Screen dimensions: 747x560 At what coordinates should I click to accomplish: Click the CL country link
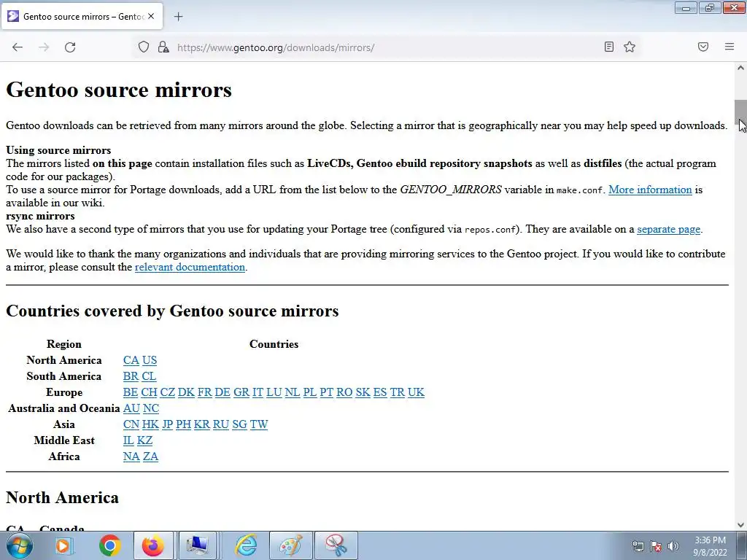[149, 376]
